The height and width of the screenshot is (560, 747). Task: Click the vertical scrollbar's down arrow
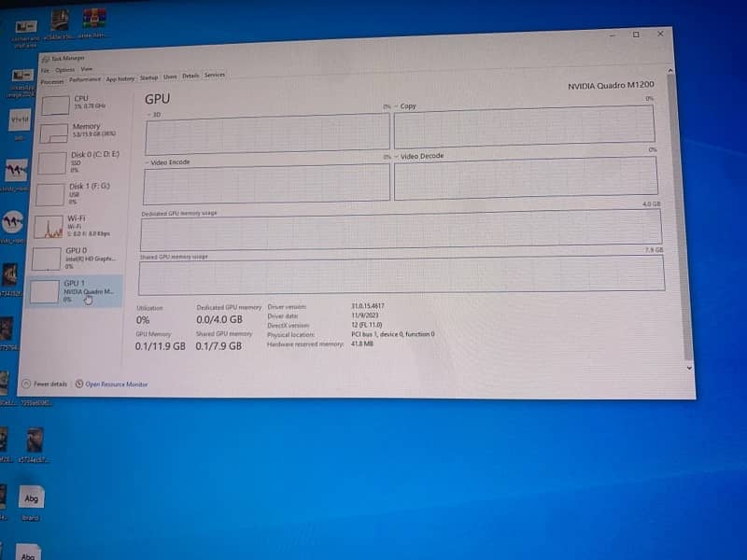(689, 368)
